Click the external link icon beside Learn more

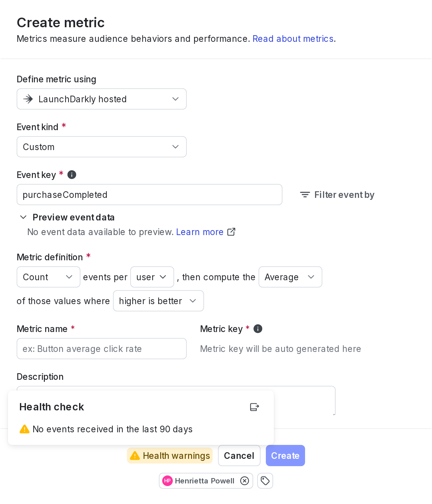pyautogui.click(x=231, y=232)
